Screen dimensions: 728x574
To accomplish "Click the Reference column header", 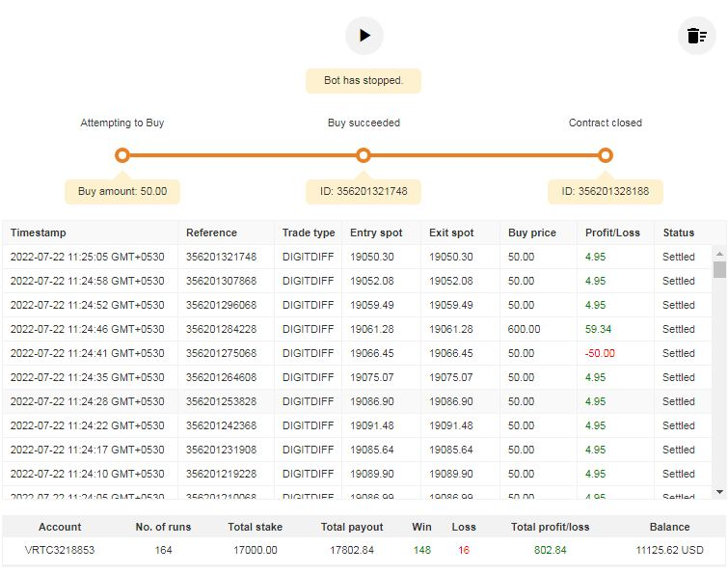I will pyautogui.click(x=212, y=232).
